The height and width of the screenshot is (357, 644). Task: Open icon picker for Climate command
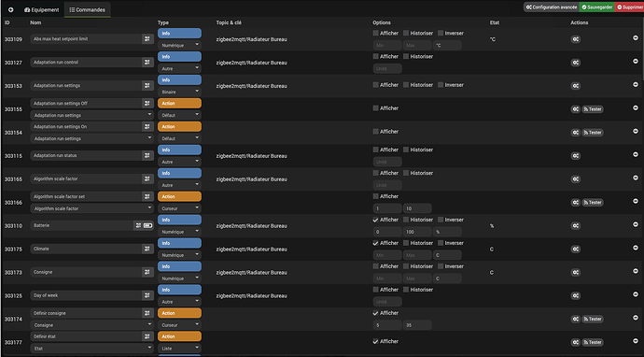point(147,249)
